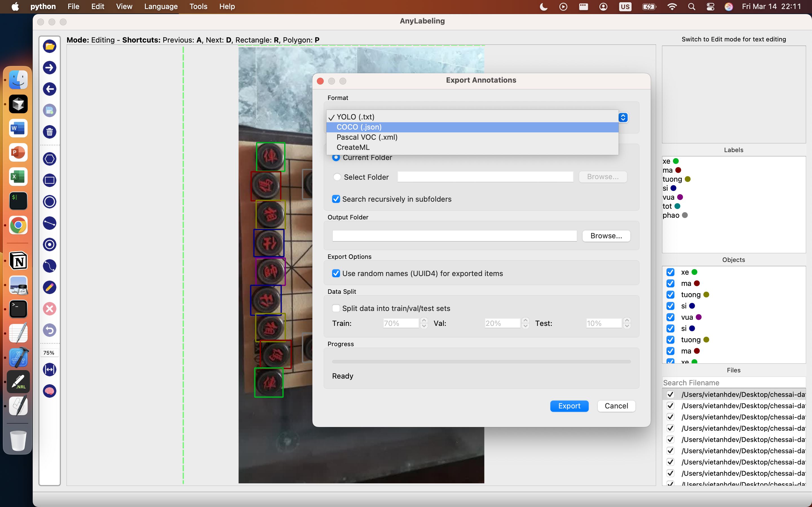The image size is (812, 507).
Task: Click the pencil edit mode icon
Action: tap(50, 287)
